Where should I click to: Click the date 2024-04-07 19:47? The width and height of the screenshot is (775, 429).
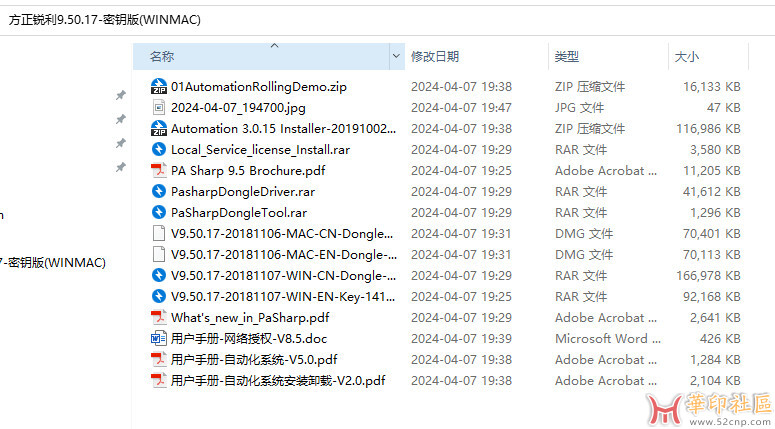(461, 107)
